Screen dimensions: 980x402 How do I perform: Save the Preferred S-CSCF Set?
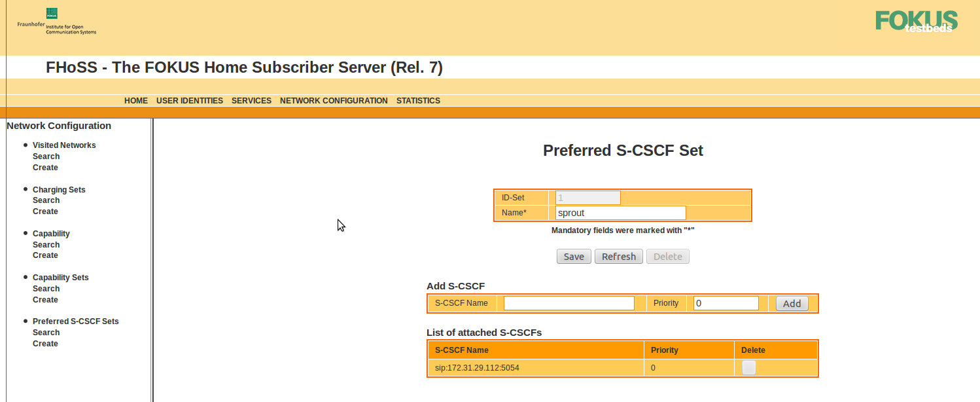pyautogui.click(x=573, y=256)
